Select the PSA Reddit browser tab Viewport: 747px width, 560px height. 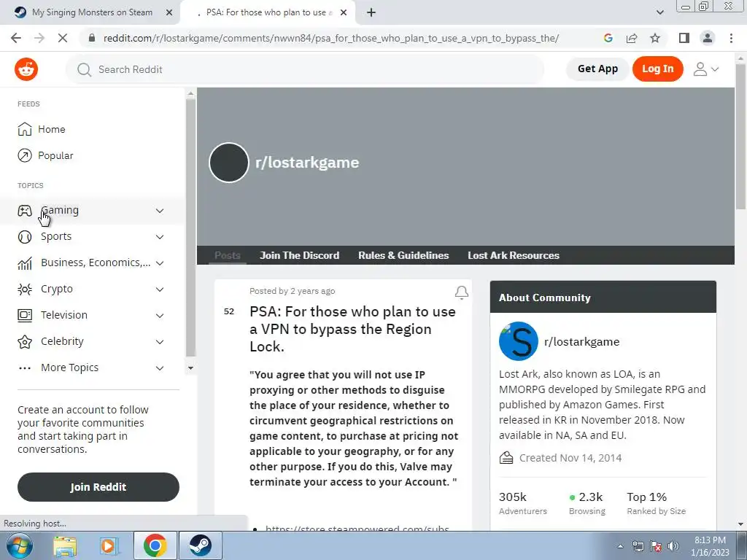point(267,13)
